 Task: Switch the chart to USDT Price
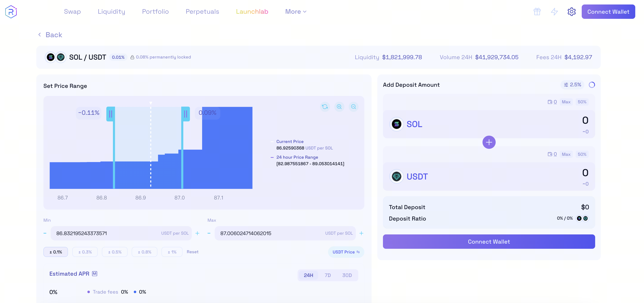tap(346, 252)
